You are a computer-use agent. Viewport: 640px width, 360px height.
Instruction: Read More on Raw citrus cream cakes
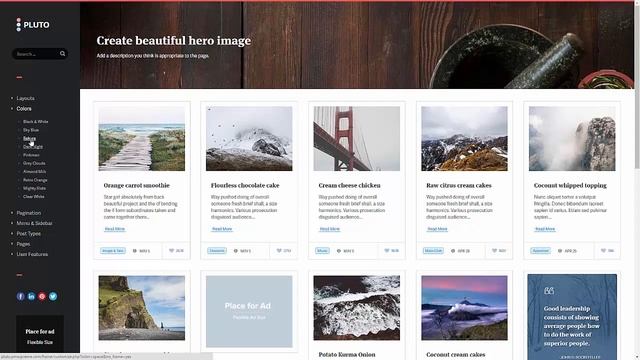click(437, 229)
